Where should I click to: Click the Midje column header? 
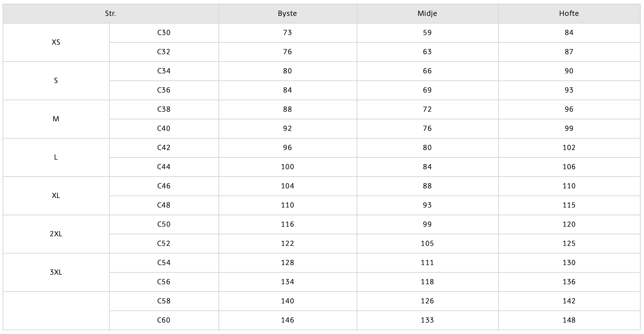(427, 14)
